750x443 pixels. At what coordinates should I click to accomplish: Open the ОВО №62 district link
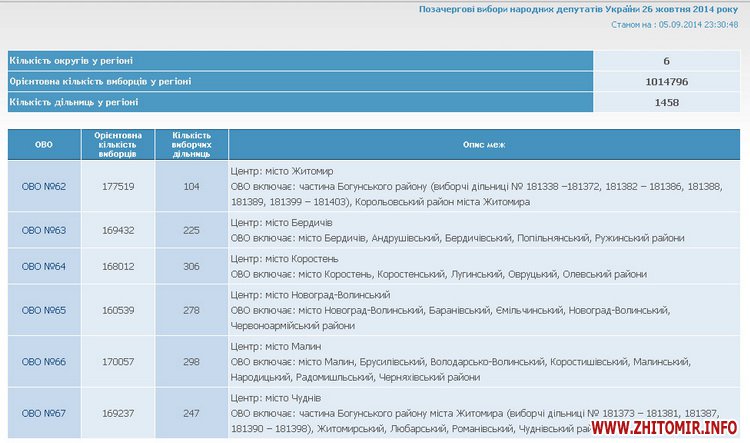44,186
